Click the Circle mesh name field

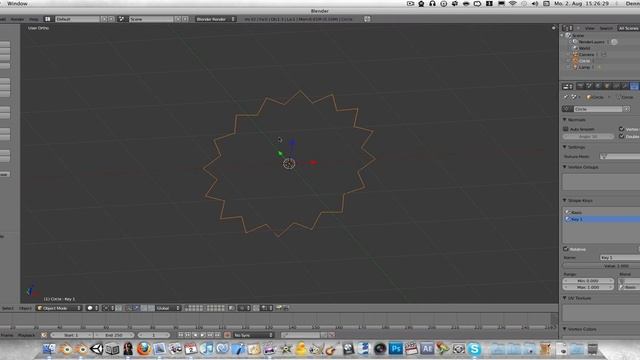point(598,109)
